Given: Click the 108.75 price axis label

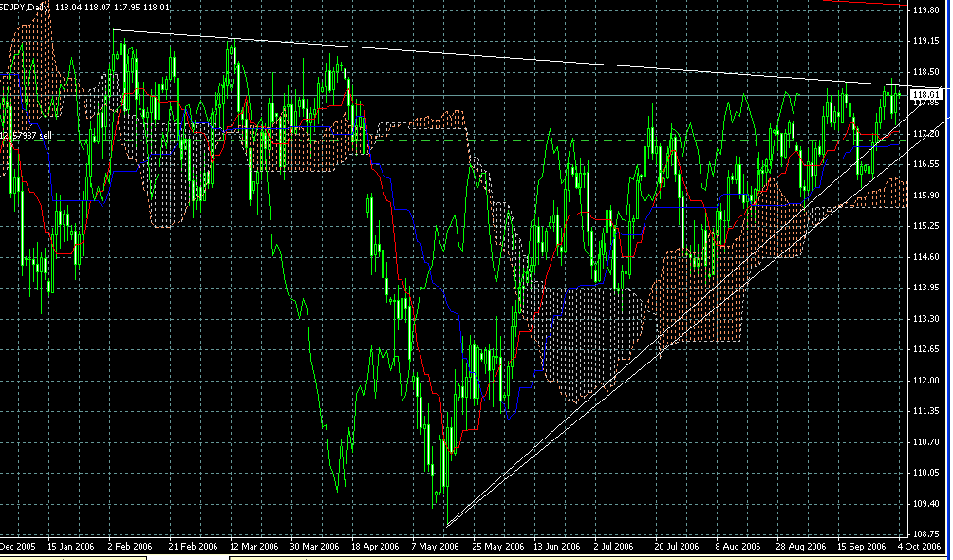Looking at the screenshot, I should pyautogui.click(x=926, y=533).
